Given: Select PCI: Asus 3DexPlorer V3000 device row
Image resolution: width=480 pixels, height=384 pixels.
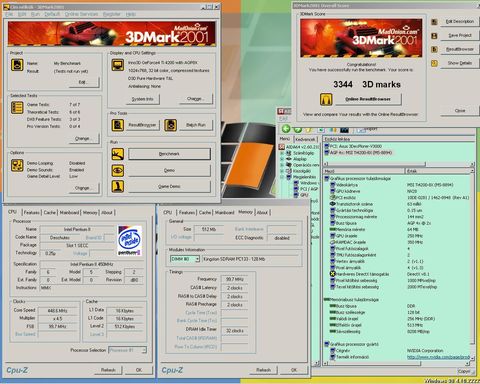Looking at the screenshot, I should pos(353,146).
